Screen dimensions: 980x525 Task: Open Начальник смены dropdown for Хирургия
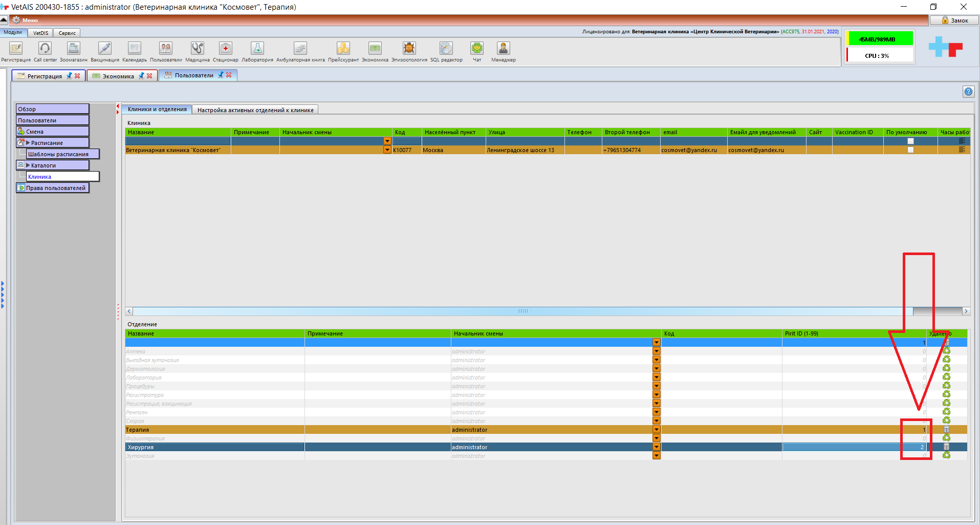(657, 447)
